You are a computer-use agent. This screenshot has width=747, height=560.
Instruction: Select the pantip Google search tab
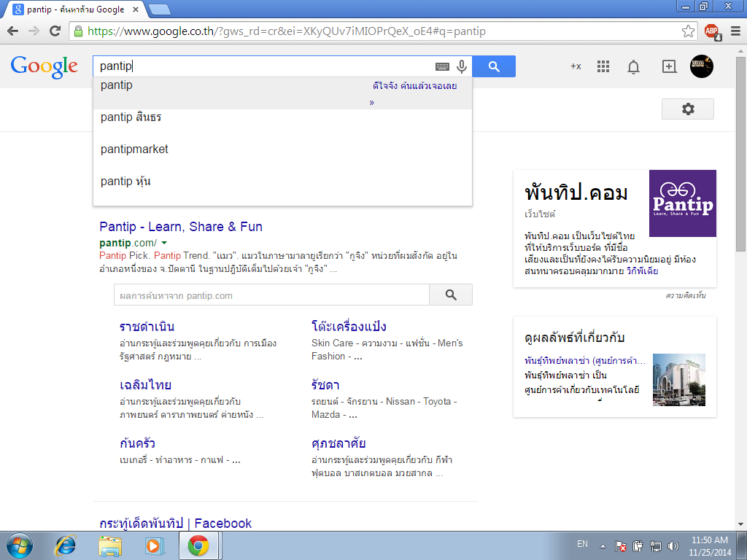(x=75, y=9)
